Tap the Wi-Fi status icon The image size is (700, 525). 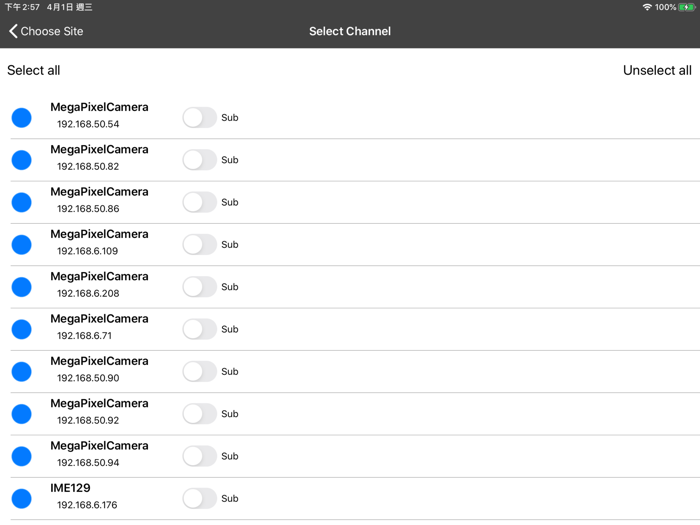[x=647, y=7]
